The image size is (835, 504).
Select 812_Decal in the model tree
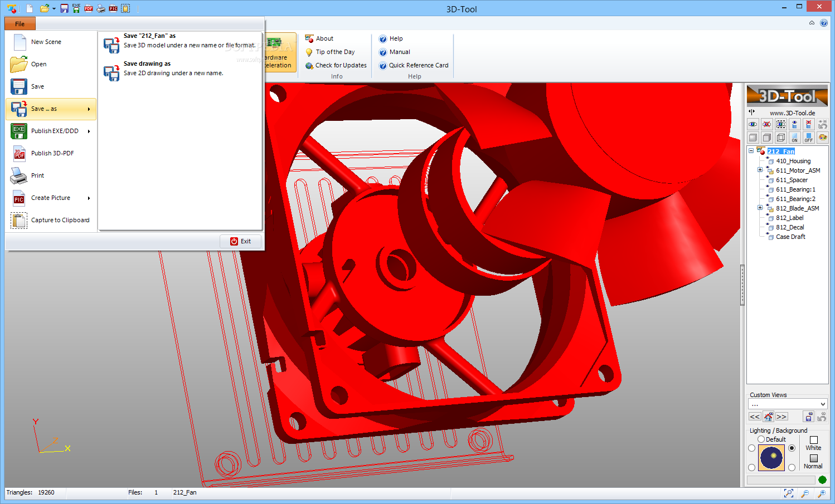(790, 227)
